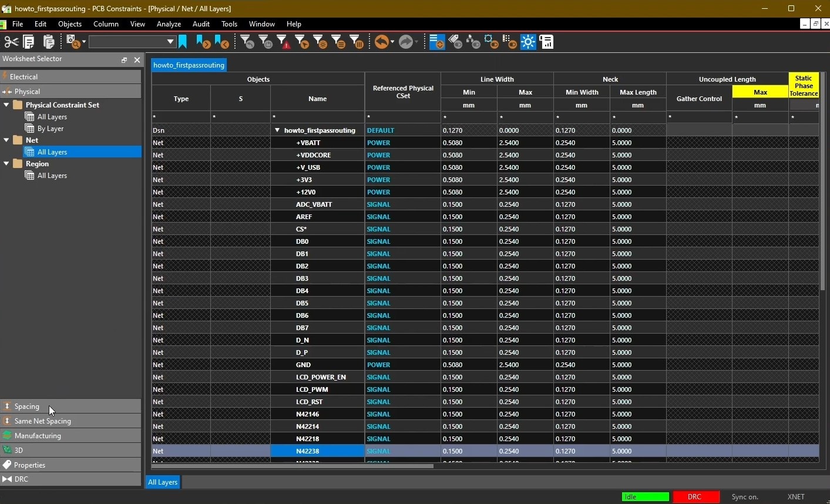This screenshot has width=830, height=504.
Task: Open the DRC worksheet section
Action: (70, 479)
